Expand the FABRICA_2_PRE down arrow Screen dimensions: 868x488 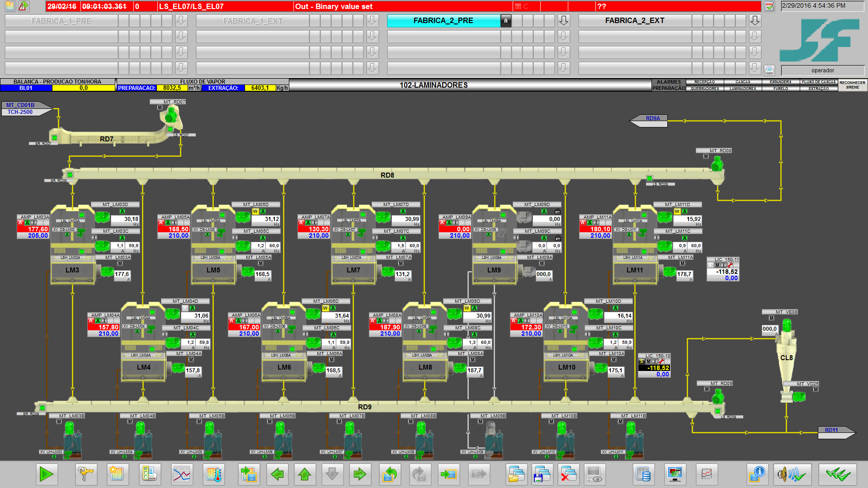pos(563,21)
